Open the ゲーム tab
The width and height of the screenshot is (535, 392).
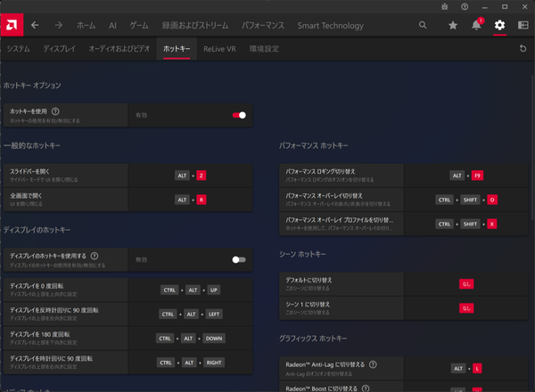point(139,26)
